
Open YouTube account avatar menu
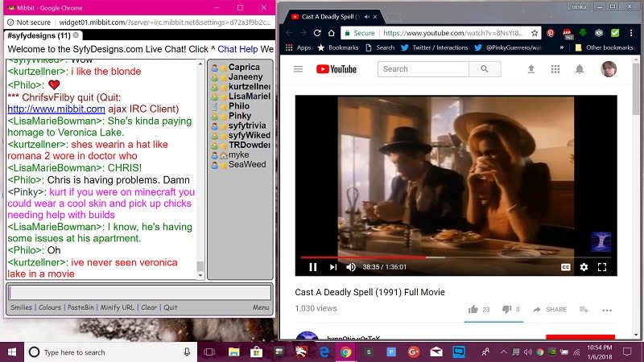pyautogui.click(x=609, y=69)
